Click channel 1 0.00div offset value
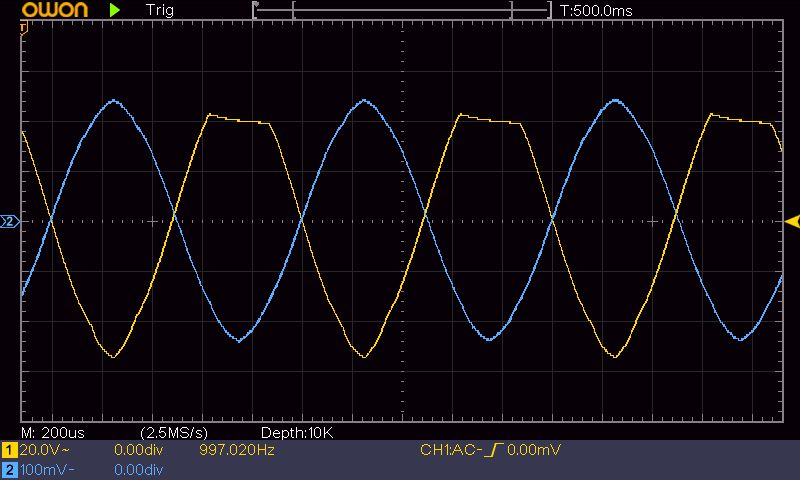This screenshot has height=480, width=800. [x=138, y=449]
